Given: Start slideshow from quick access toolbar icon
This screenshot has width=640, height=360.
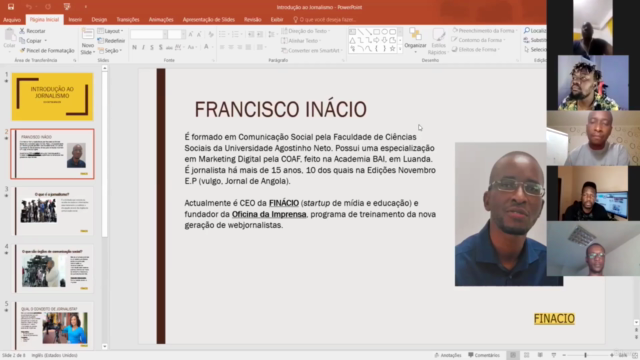Looking at the screenshot, I should 67,7.
